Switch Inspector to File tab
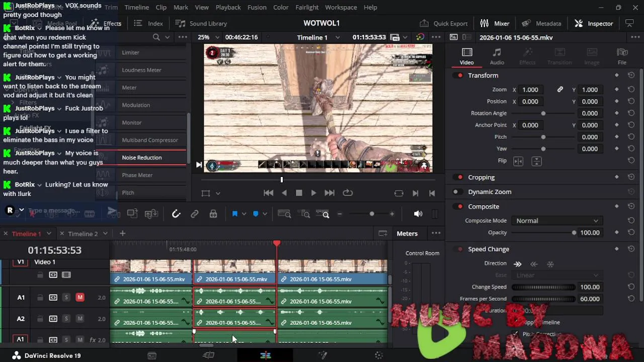Image resolution: width=644 pixels, height=362 pixels. click(x=622, y=56)
